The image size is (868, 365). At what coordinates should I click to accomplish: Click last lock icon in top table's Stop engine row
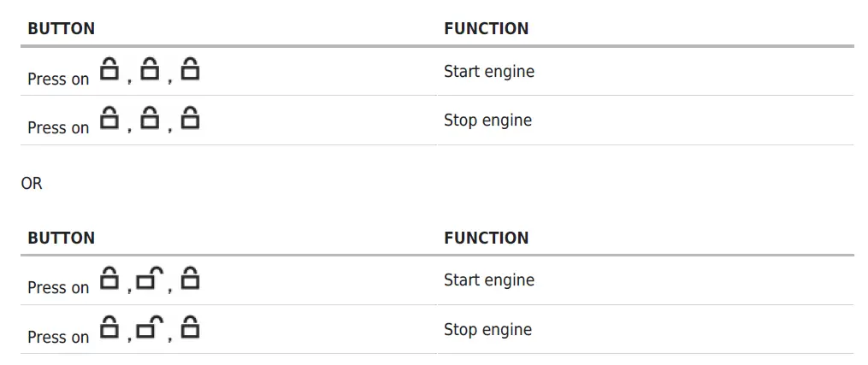pos(191,118)
